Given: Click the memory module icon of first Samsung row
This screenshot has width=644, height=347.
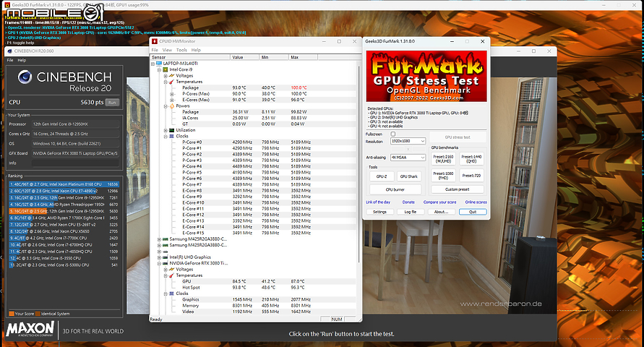Looking at the screenshot, I should [x=166, y=239].
